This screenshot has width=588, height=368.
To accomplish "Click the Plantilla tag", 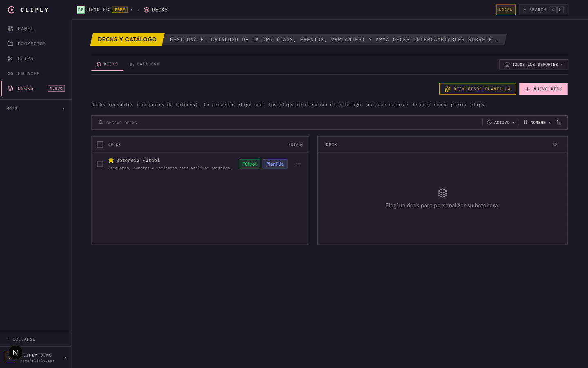I will click(275, 164).
